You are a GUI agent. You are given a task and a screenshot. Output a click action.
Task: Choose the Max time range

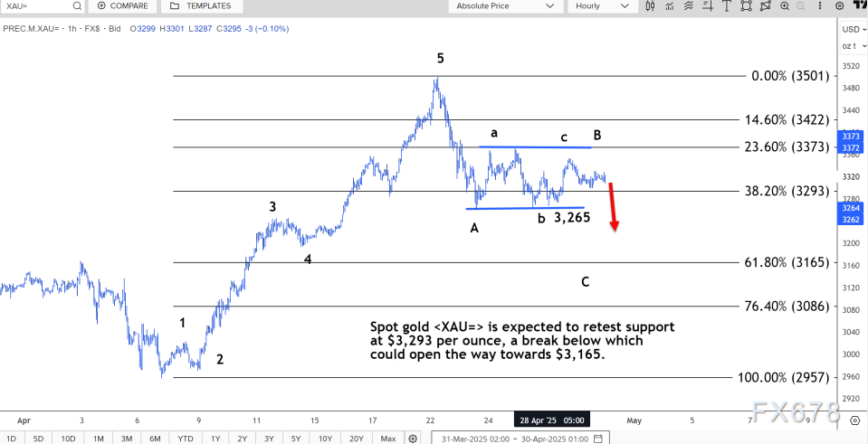coord(387,439)
